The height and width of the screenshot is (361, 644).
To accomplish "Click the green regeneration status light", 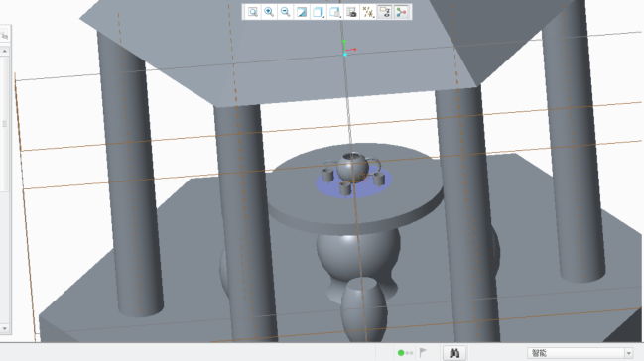I will [401, 353].
